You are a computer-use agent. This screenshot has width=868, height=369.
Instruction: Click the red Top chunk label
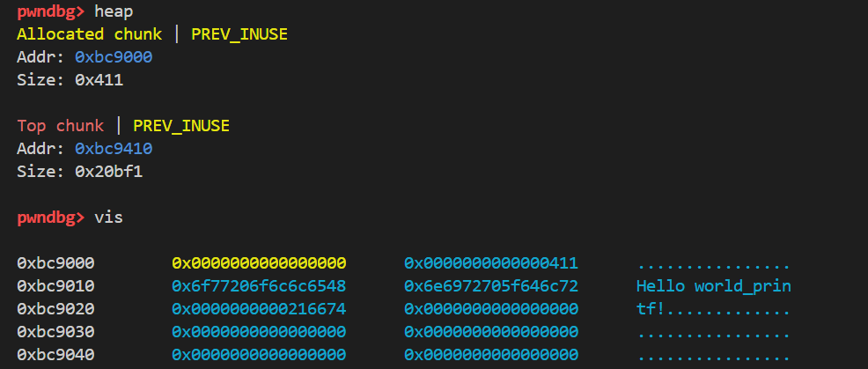[x=61, y=126]
